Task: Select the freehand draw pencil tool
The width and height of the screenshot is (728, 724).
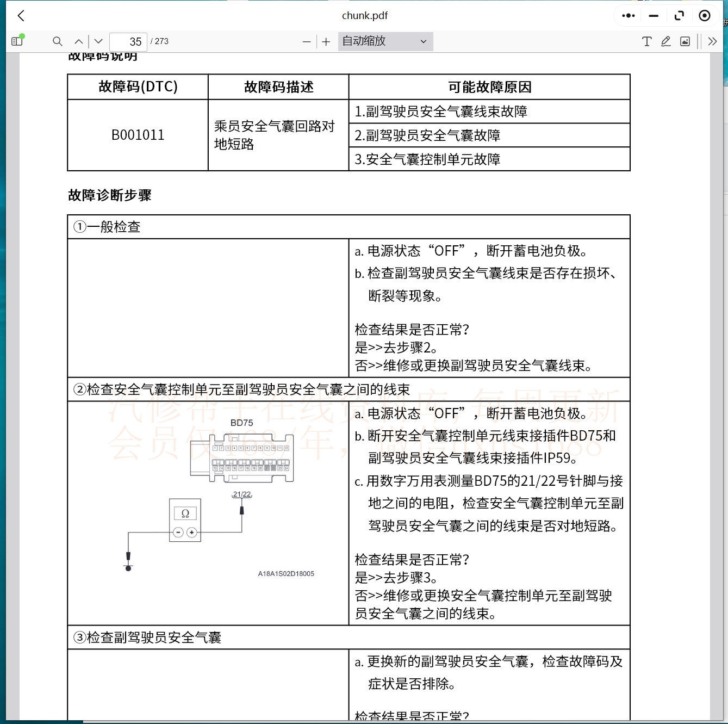Action: tap(665, 41)
